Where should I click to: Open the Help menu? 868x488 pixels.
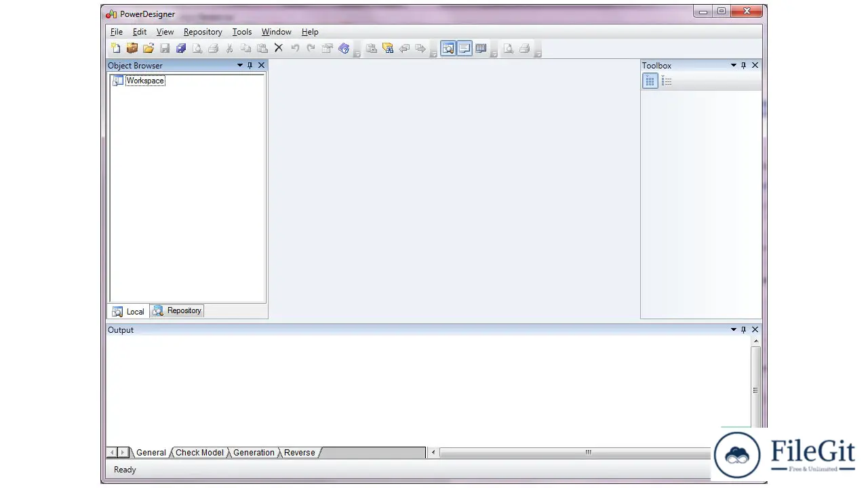pos(310,32)
